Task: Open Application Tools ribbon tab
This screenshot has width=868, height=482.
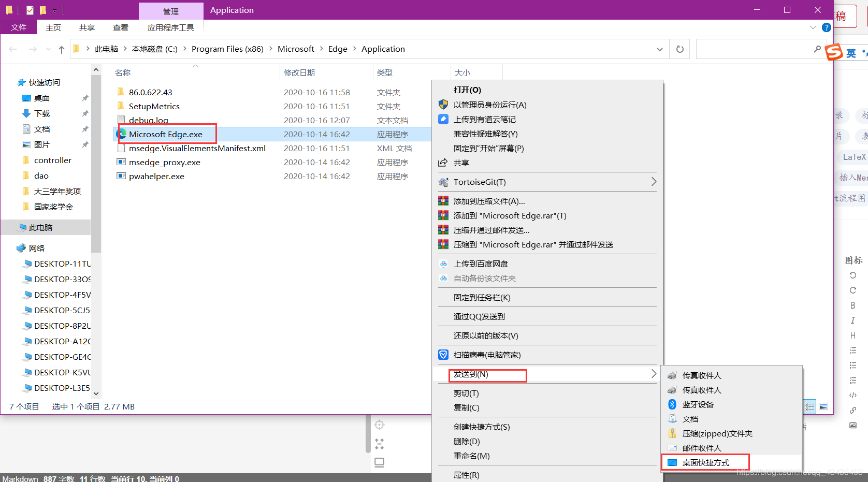Action: point(171,27)
